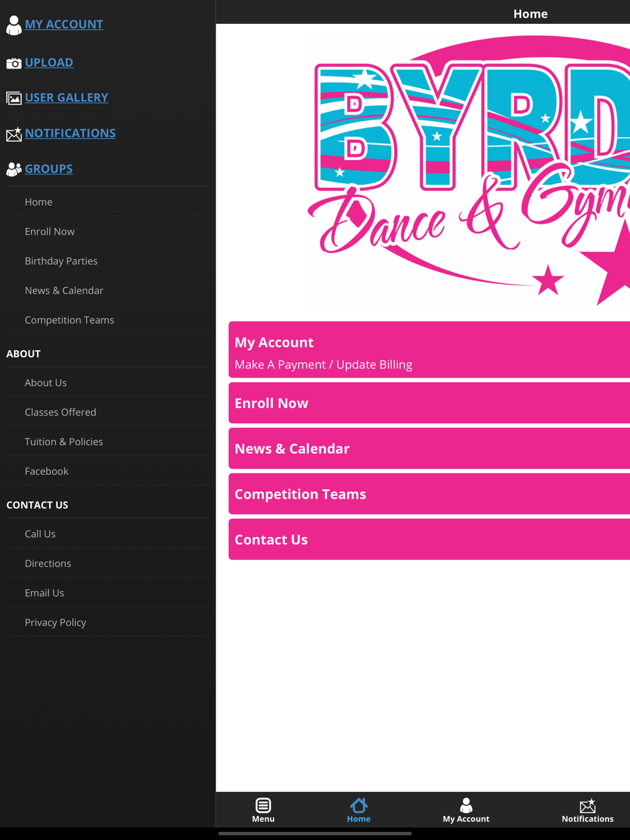Select Birthday Parties in the sidebar
Viewport: 630px width, 840px height.
tap(108, 261)
